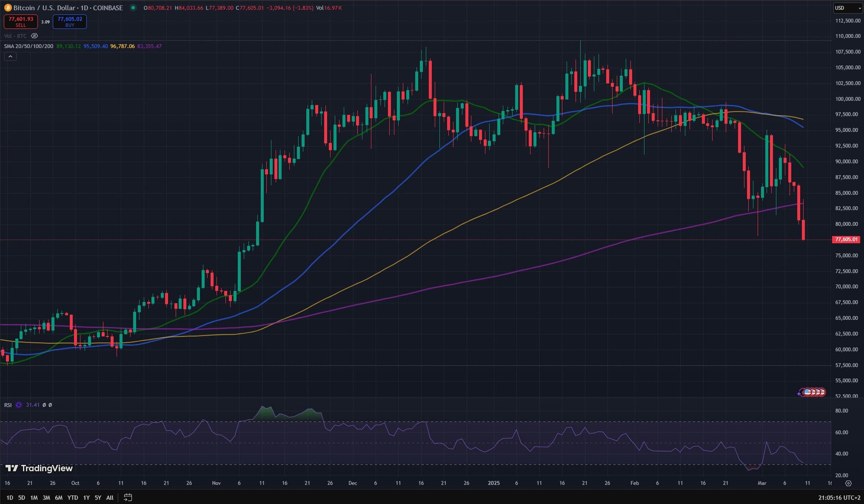Viewport: 864px width, 504px height.
Task: Click the RSI purple refresh icon
Action: 19,405
